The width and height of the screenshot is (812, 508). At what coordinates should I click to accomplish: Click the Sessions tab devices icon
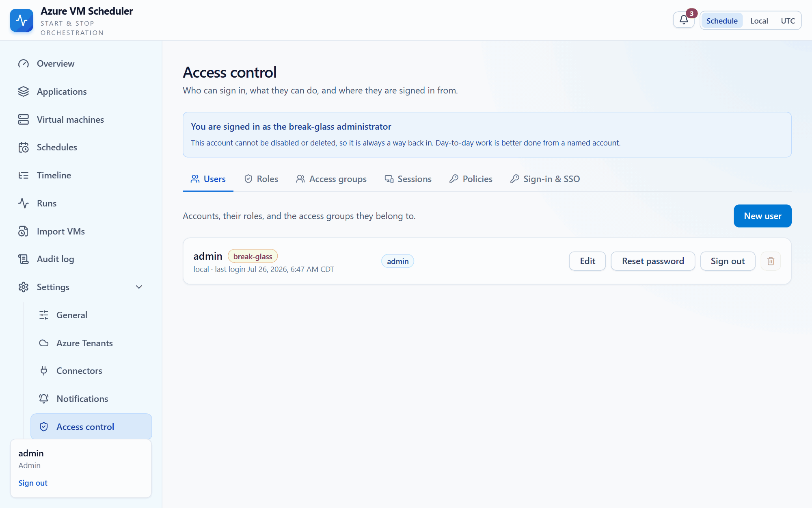pyautogui.click(x=389, y=179)
